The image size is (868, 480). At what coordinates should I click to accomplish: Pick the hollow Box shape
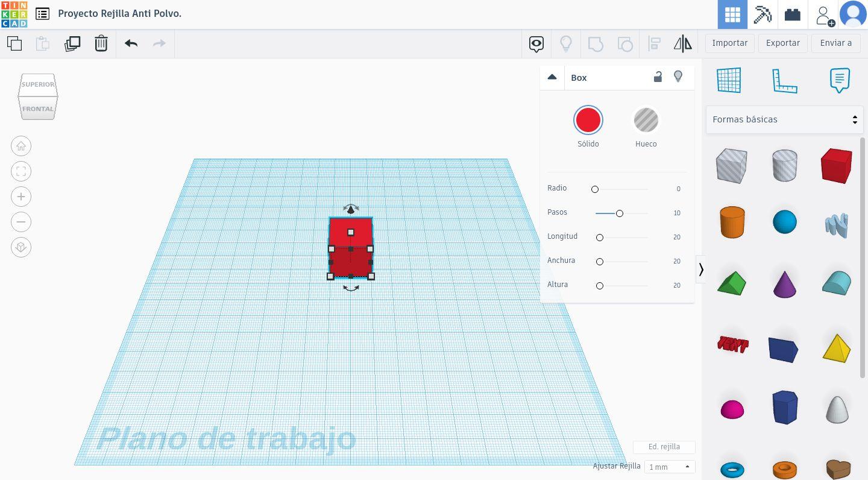click(x=732, y=165)
